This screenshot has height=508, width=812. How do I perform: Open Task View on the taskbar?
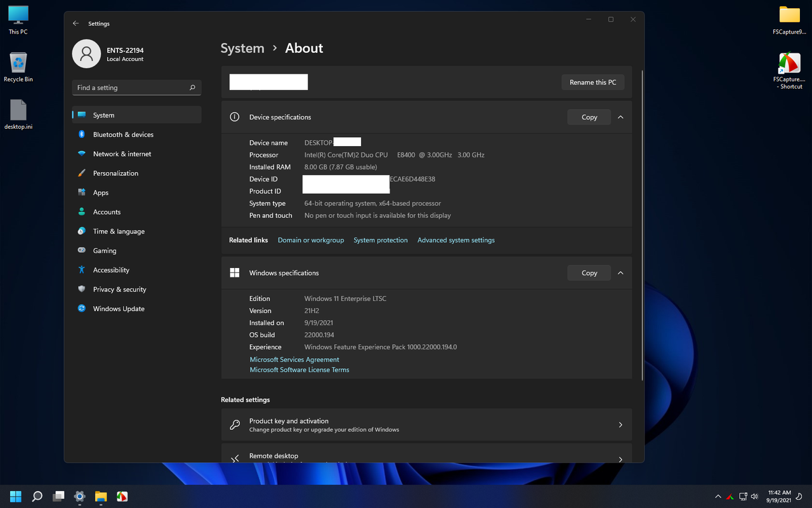coord(58,496)
